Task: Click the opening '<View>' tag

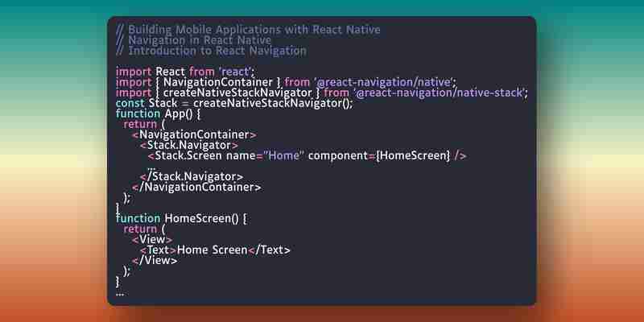Action: pyautogui.click(x=152, y=240)
